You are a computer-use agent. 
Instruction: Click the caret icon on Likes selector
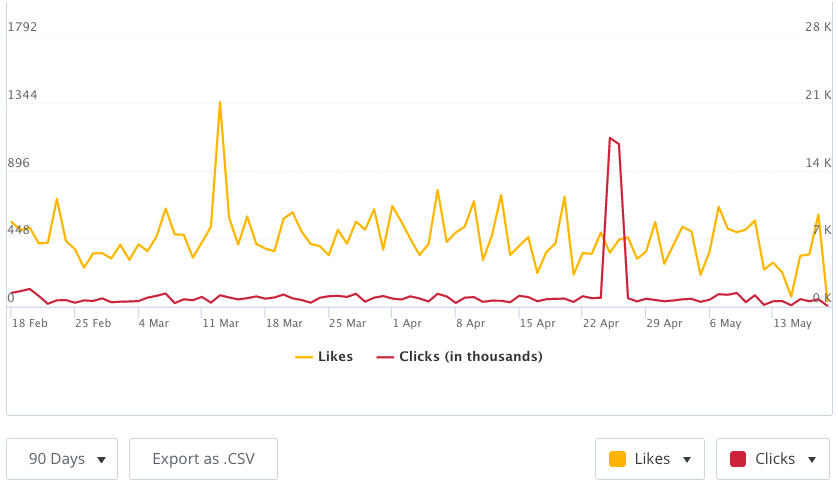click(687, 460)
